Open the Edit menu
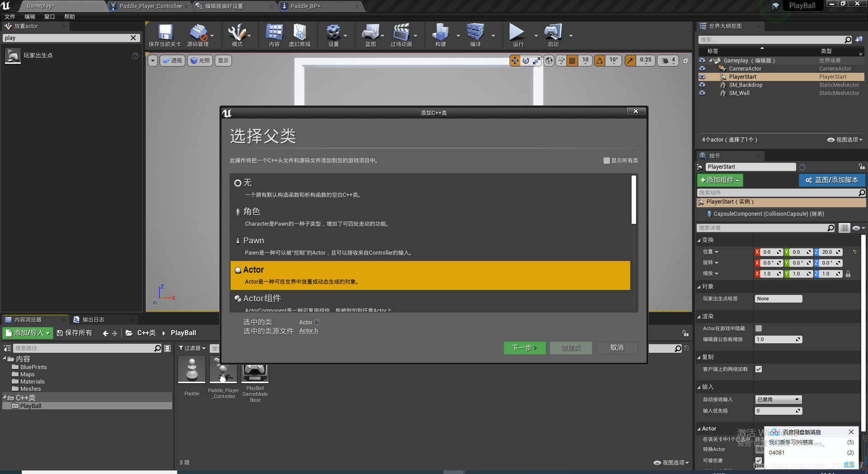Screen dimensions: 868x474 click(30, 17)
